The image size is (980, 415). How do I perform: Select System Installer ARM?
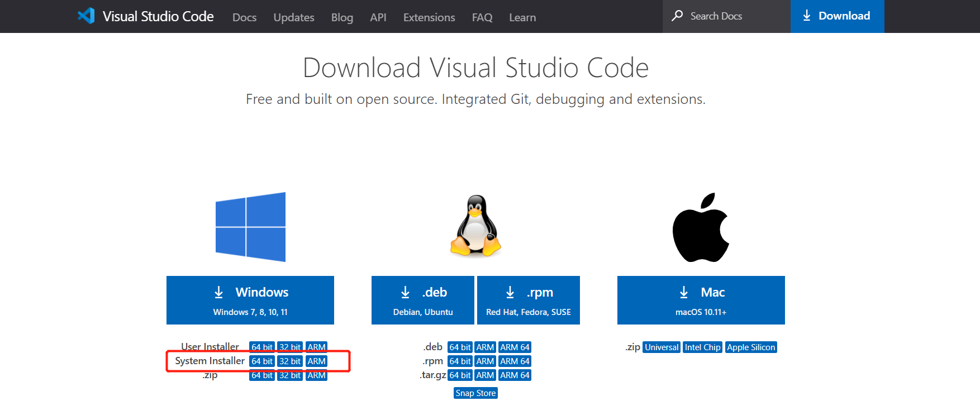[x=316, y=361]
